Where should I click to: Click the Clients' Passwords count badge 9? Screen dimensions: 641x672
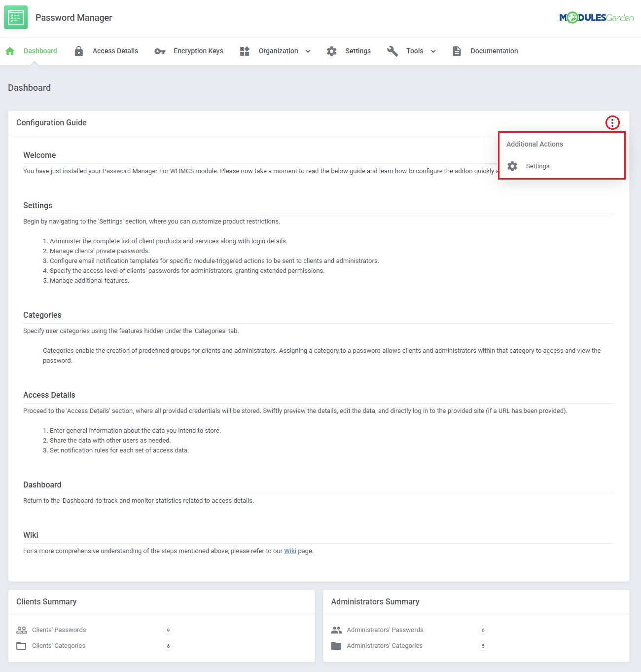coord(168,630)
